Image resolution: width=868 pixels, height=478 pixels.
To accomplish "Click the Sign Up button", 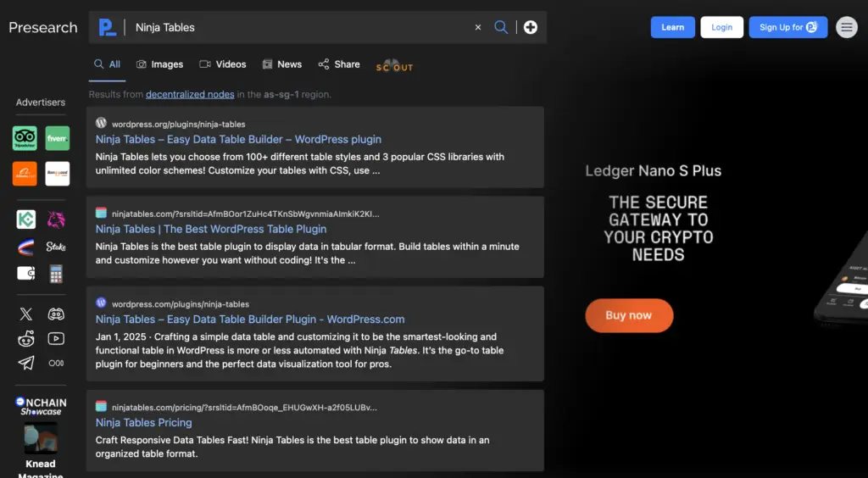I will (788, 27).
